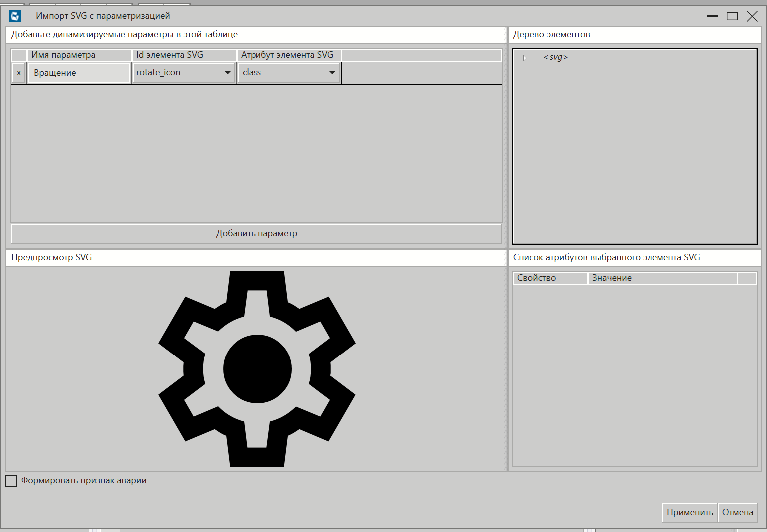Edit the Вращение parameter name field
Screen dimensions: 767x532
(x=79, y=73)
